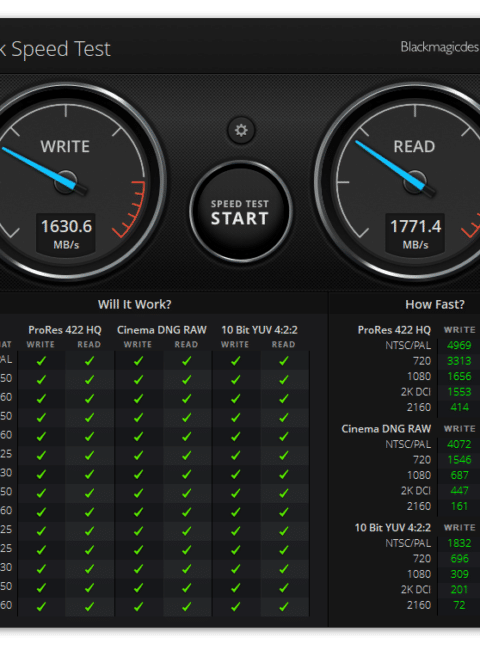
Task: Click the How Fast? heading
Action: pos(435,304)
